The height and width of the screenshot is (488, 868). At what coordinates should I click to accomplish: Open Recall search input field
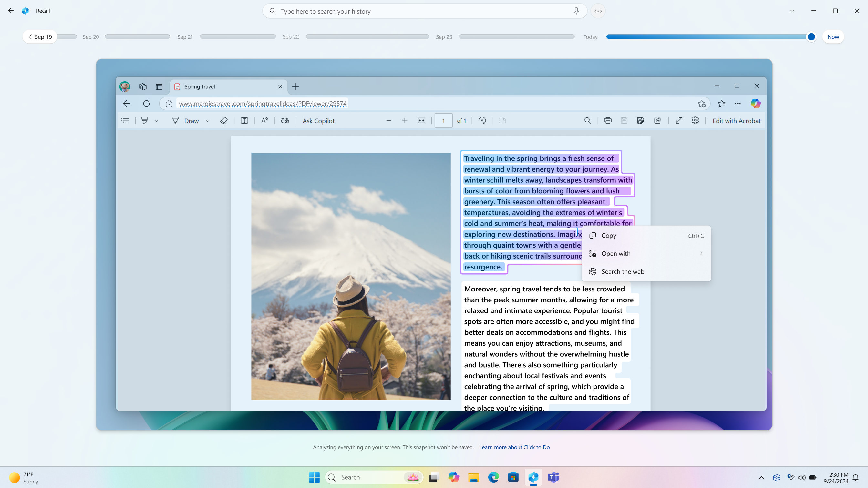tap(424, 11)
